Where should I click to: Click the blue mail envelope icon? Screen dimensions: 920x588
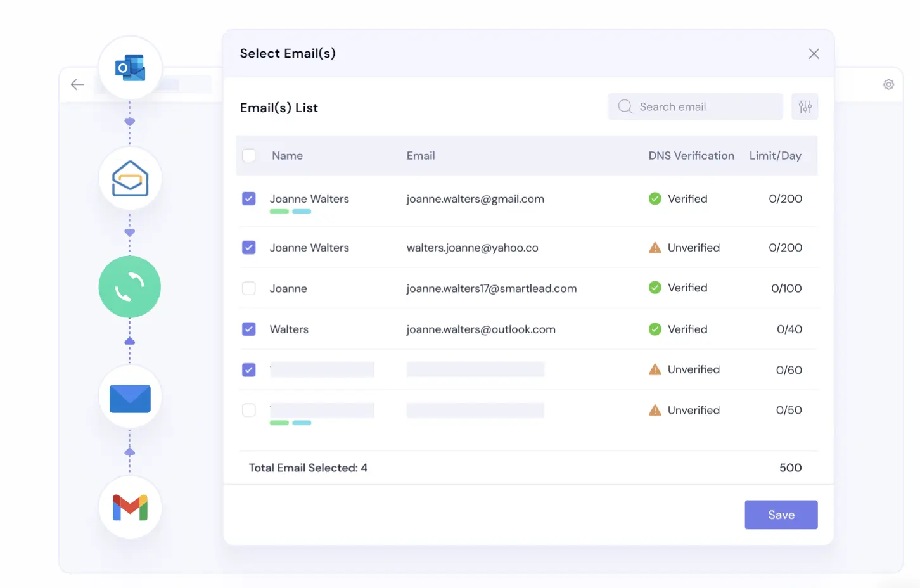[x=130, y=398]
